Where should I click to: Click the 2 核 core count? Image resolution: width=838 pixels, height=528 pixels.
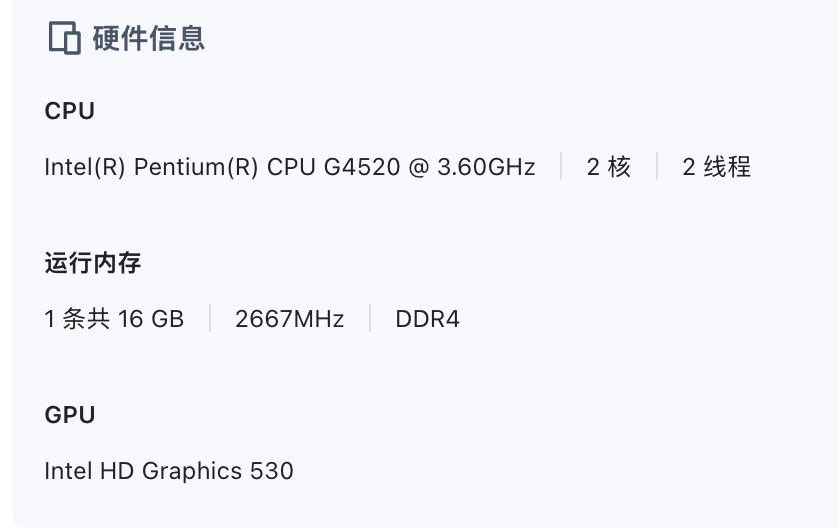(609, 167)
